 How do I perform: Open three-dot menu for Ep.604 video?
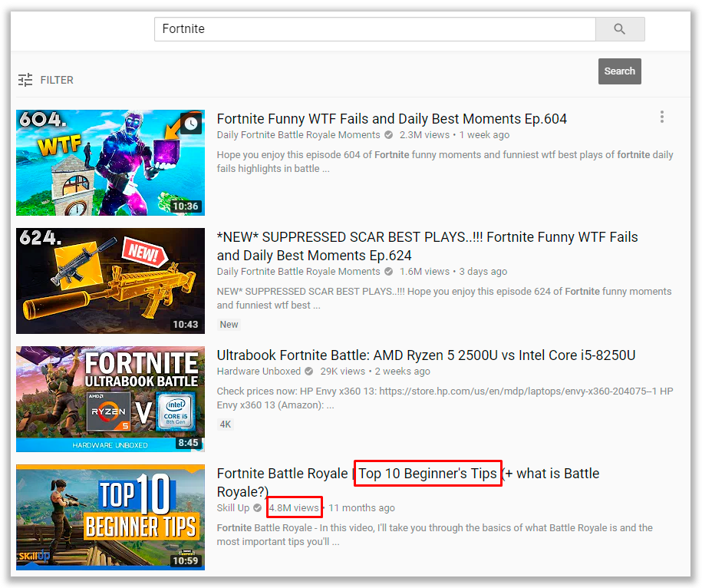[x=661, y=117]
